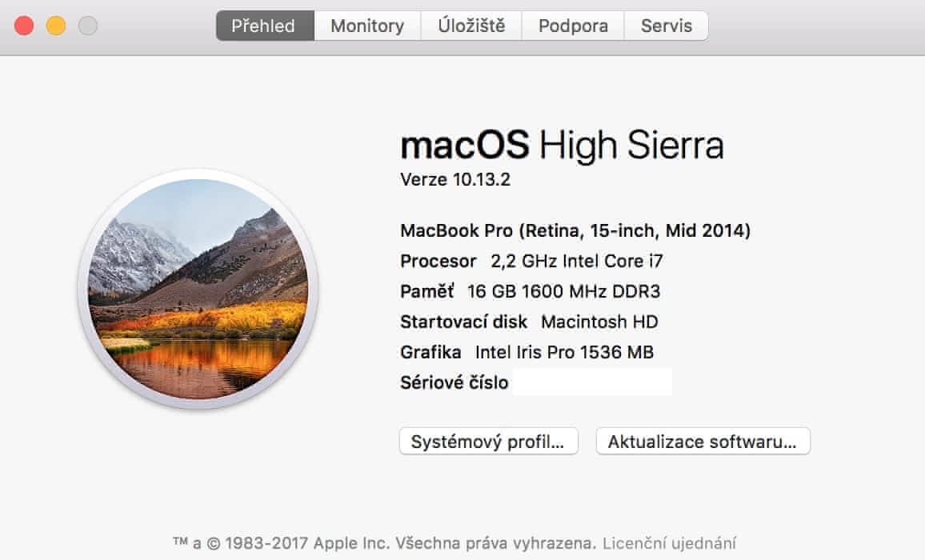Click the gray disabled zoom button
Viewport: 925px width, 560px height.
click(x=88, y=26)
